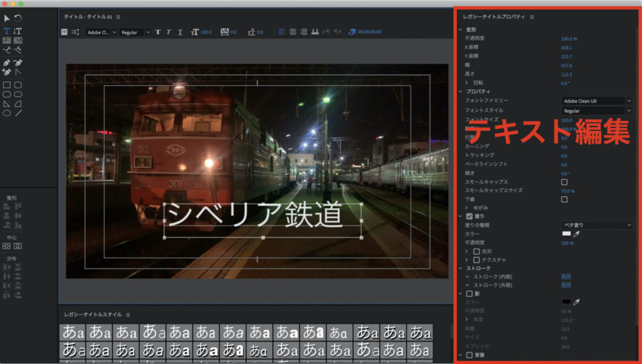This screenshot has width=642, height=364.
Task: Select the Vertical Type tool
Action: pyautogui.click(x=18, y=31)
